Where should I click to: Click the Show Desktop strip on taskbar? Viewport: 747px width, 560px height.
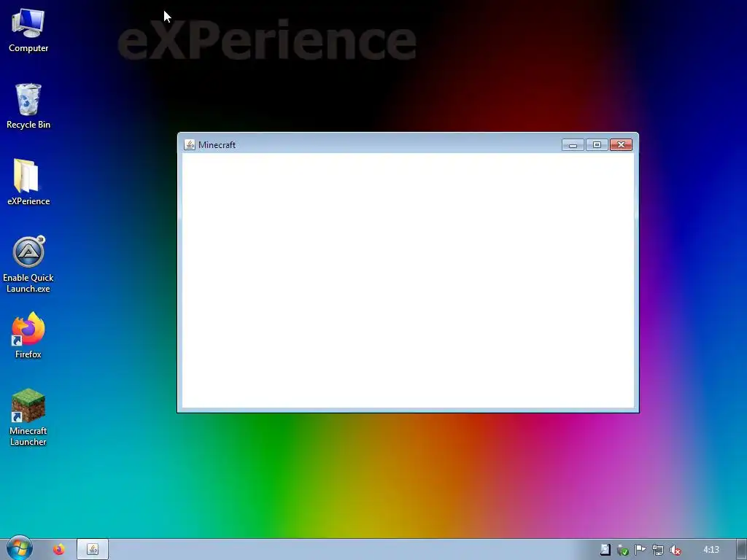[x=742, y=550]
